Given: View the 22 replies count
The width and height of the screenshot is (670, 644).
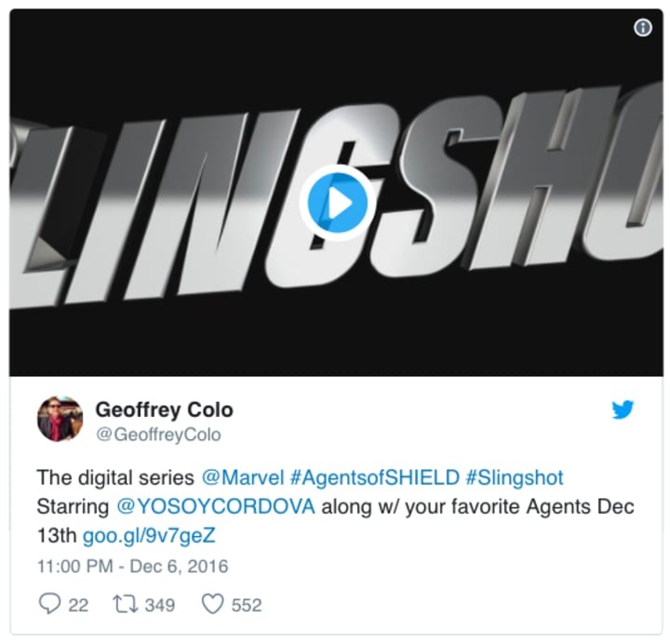Looking at the screenshot, I should (78, 605).
